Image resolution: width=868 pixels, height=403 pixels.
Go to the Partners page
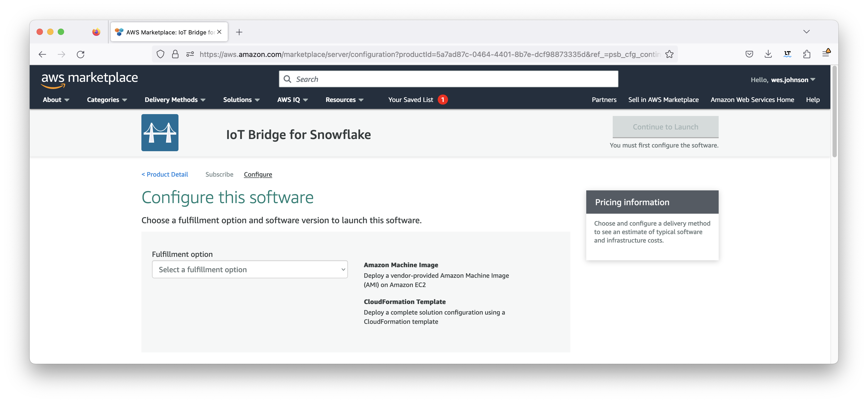tap(604, 100)
